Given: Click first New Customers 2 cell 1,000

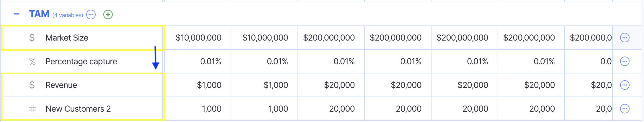Looking at the screenshot, I should click(x=211, y=109).
